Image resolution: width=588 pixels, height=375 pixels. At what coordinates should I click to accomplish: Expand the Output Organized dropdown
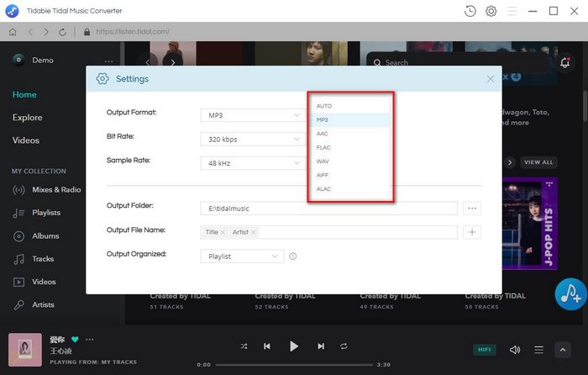click(242, 256)
